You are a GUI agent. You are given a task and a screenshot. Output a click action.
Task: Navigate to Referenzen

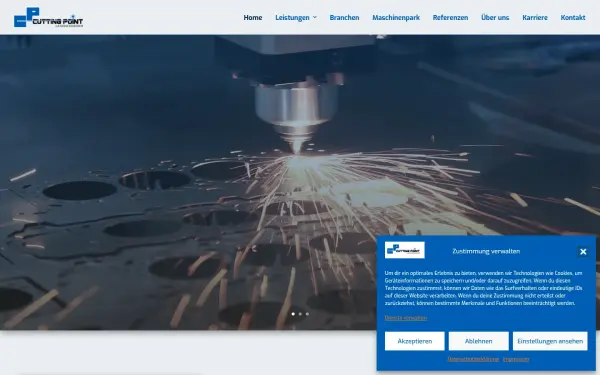[x=450, y=18]
